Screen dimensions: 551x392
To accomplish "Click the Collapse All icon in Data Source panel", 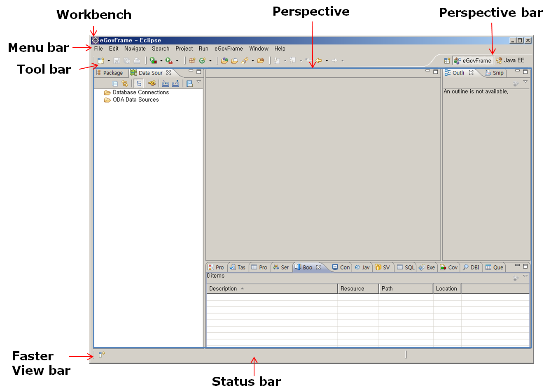I will [x=115, y=84].
